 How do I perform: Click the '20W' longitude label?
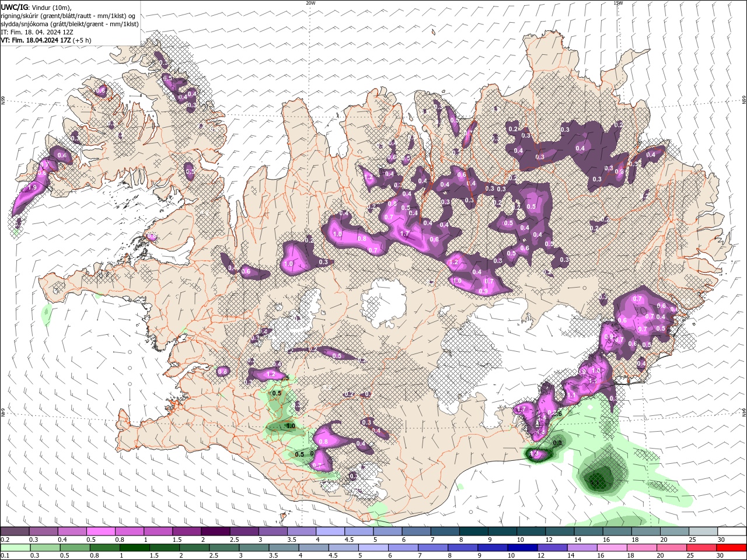pyautogui.click(x=310, y=3)
